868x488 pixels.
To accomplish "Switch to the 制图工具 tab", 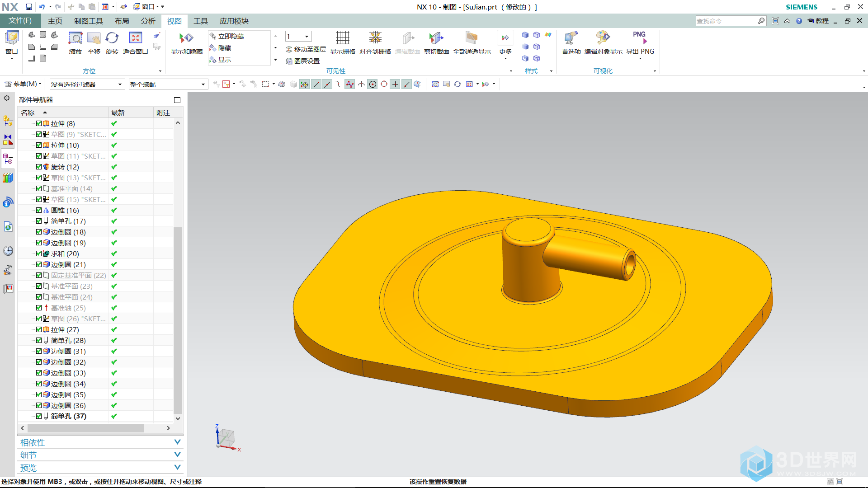I will tap(89, 21).
